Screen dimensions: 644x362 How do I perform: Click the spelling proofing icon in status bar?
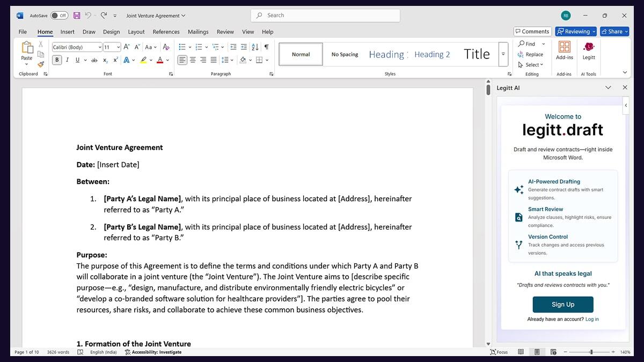[80, 352]
